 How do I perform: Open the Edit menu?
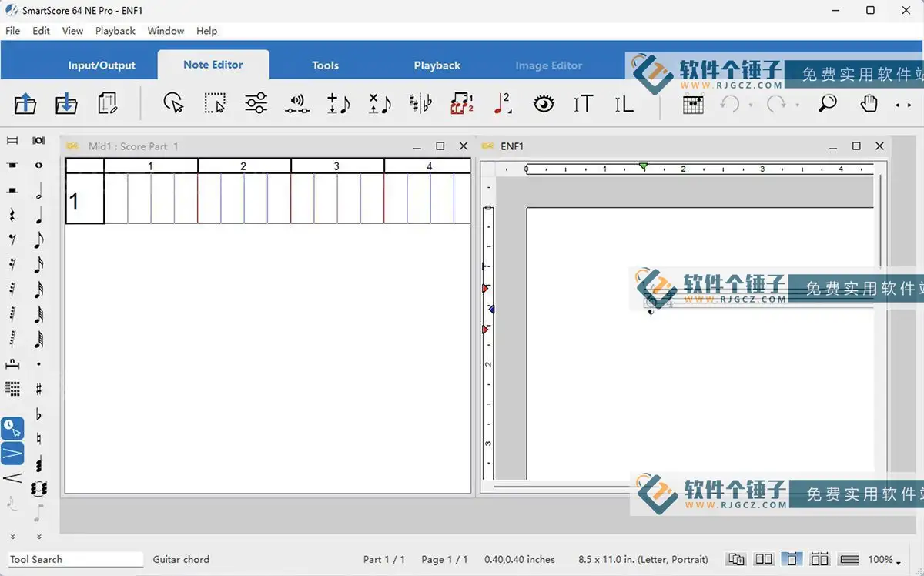click(41, 31)
